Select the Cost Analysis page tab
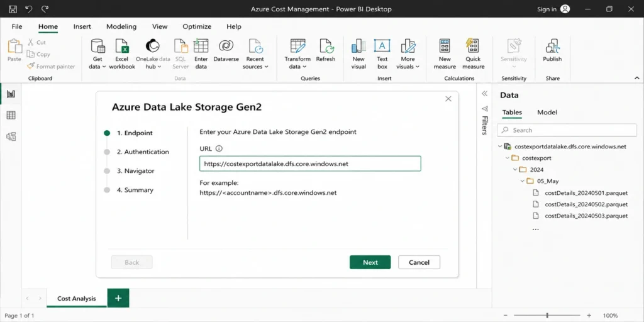The image size is (644, 322). coord(77,298)
